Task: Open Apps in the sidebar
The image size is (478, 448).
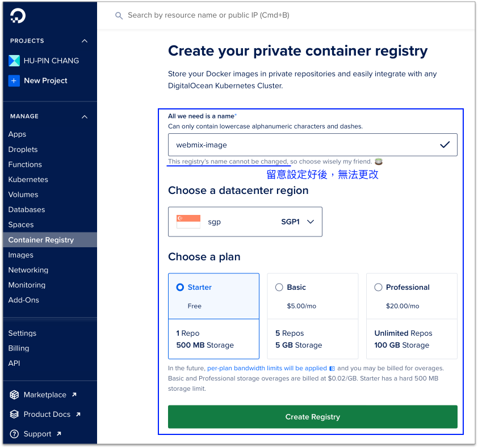Action: click(x=18, y=134)
